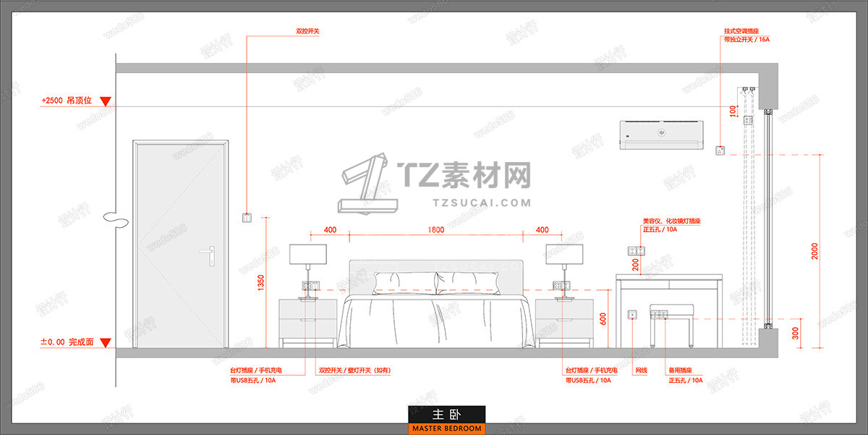Click the curtain drawn beside the window

pyautogui.click(x=749, y=217)
